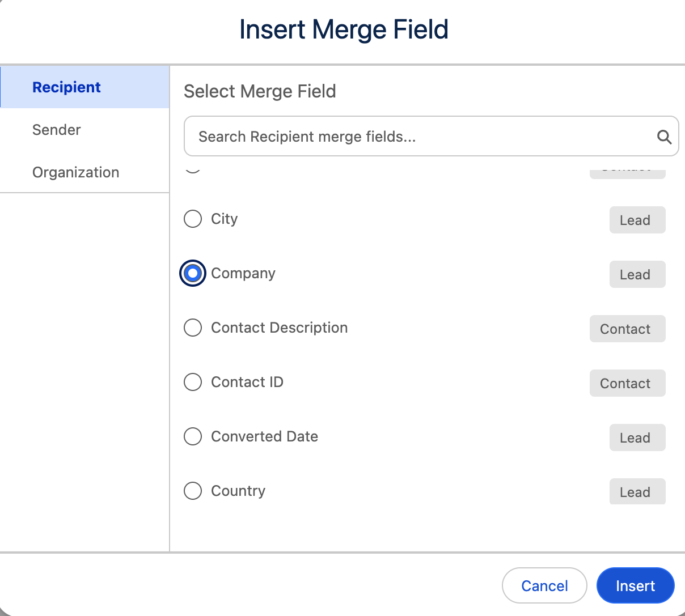Screen dimensions: 685x616
Task: Select the City merge field radio button
Action: click(x=193, y=219)
